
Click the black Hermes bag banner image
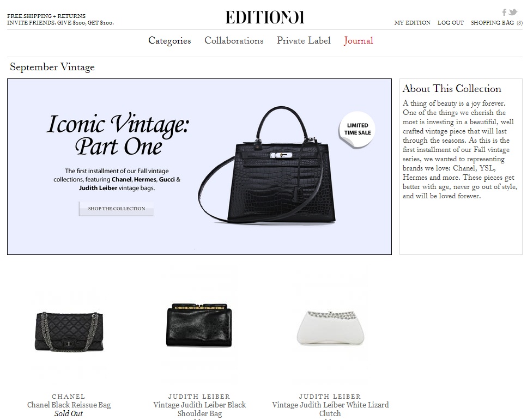(268, 165)
